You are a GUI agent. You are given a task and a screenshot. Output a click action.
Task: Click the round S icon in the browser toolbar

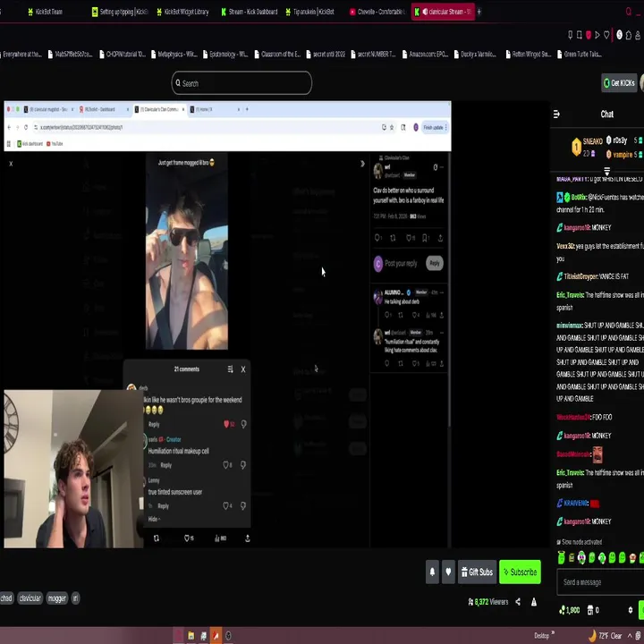(x=619, y=35)
